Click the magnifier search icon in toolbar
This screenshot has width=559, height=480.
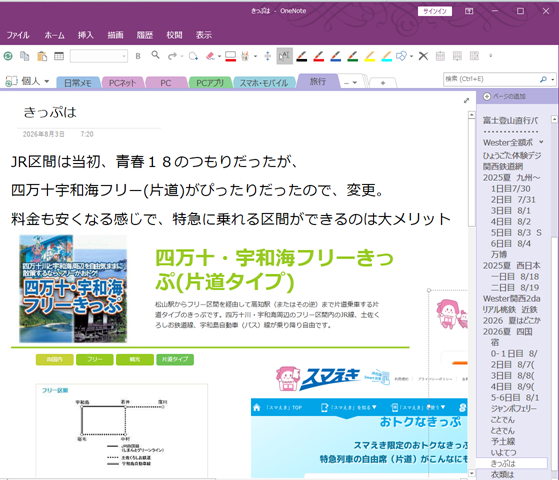pyautogui.click(x=155, y=55)
